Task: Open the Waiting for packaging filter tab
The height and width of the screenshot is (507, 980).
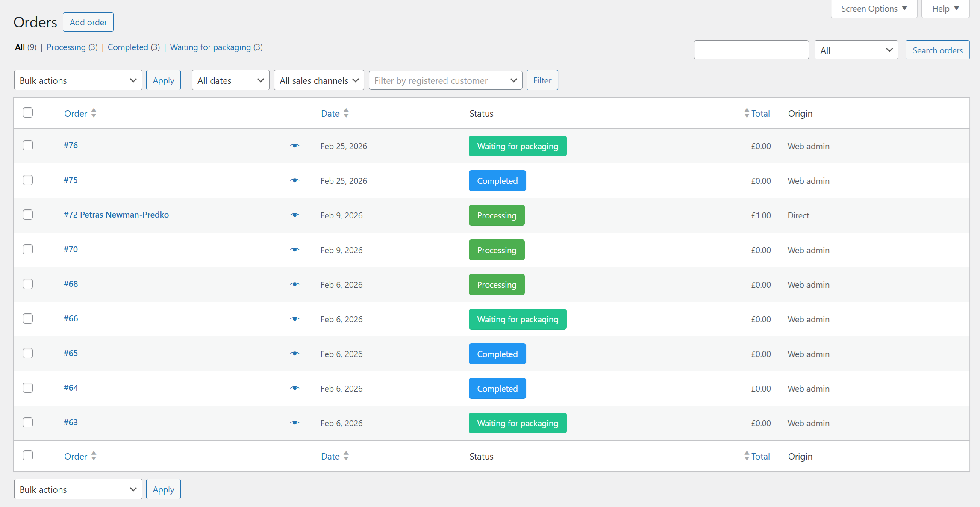Action: [210, 47]
